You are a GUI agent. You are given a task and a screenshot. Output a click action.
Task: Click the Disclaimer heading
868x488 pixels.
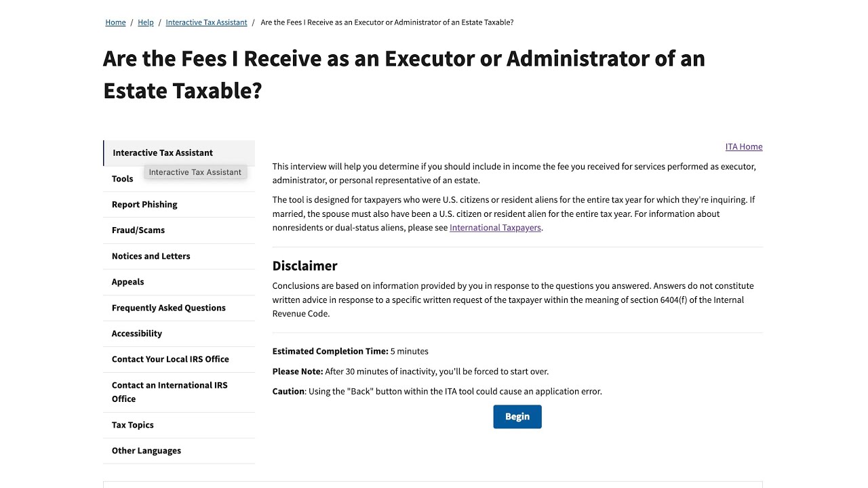coord(305,266)
